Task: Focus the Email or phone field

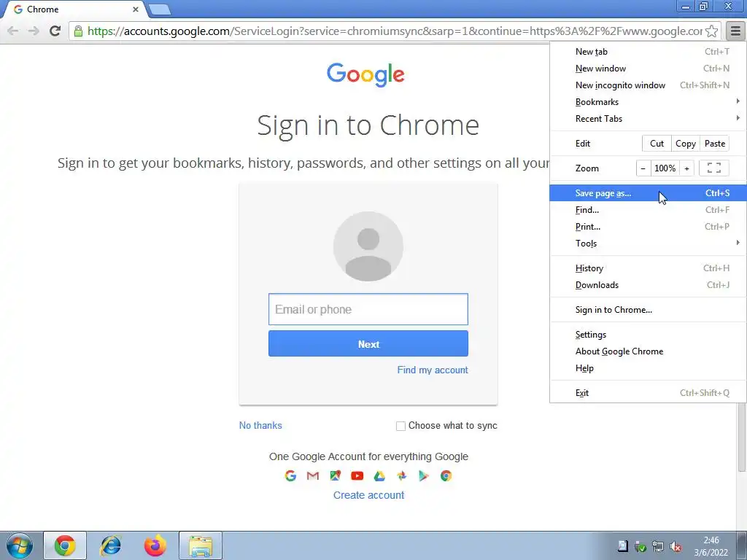Action: 368,309
